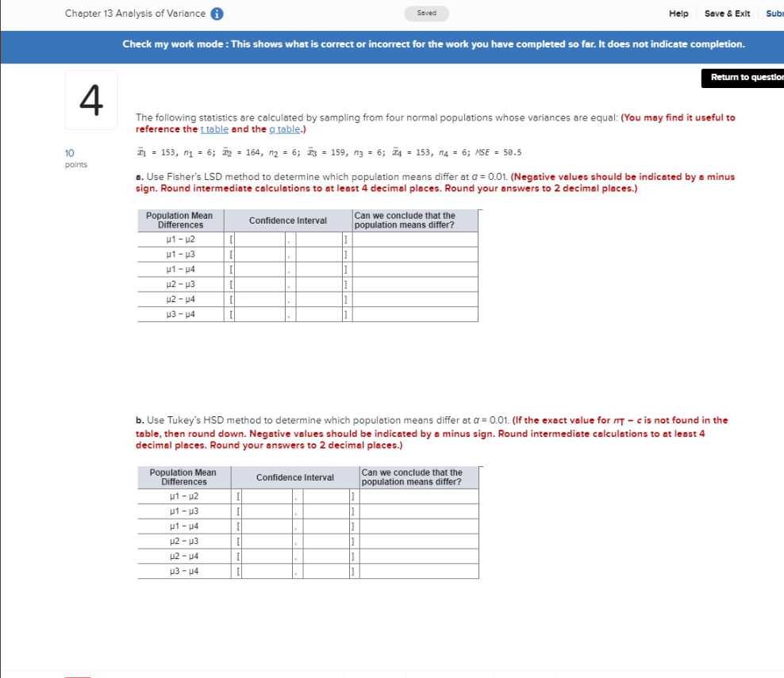Click LSD lower bound field for μ1 − μ2
Viewport: 784px width, 678px height.
tap(259, 239)
